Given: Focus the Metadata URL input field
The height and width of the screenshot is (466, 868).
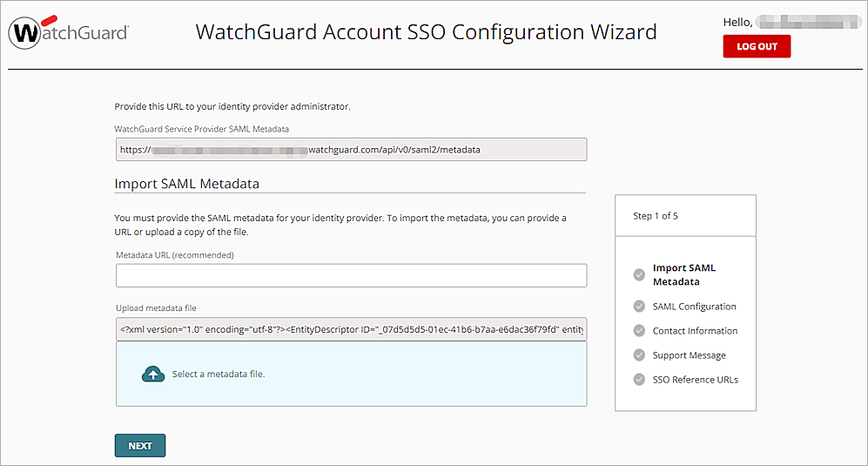Looking at the screenshot, I should (x=351, y=275).
